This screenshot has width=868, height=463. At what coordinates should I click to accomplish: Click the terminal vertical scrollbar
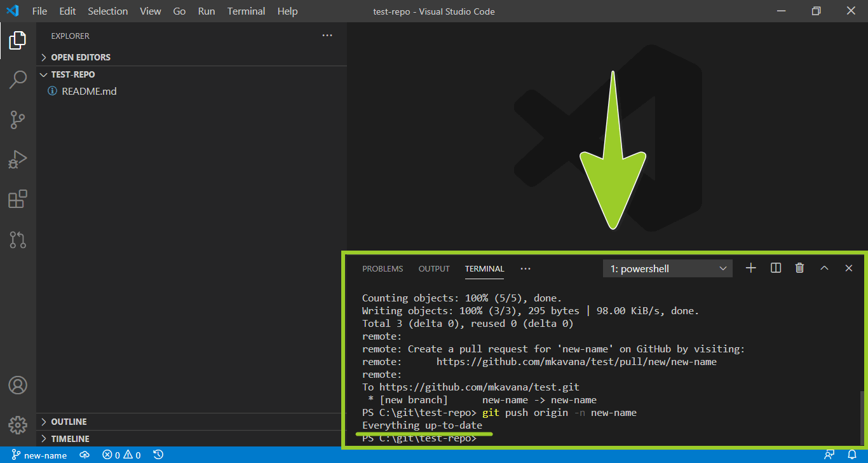click(862, 418)
